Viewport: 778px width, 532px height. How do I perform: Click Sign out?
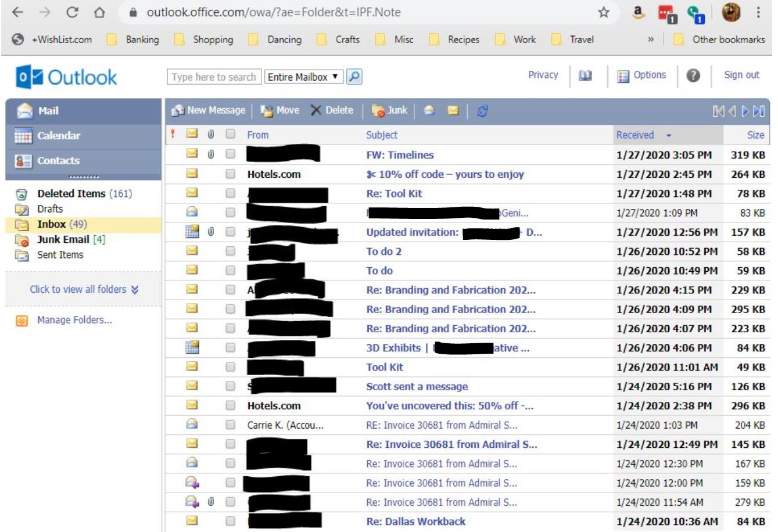click(x=741, y=75)
